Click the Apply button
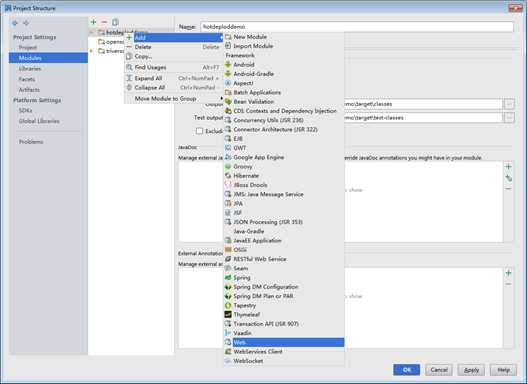The height and width of the screenshot is (384, 527). coord(471,370)
